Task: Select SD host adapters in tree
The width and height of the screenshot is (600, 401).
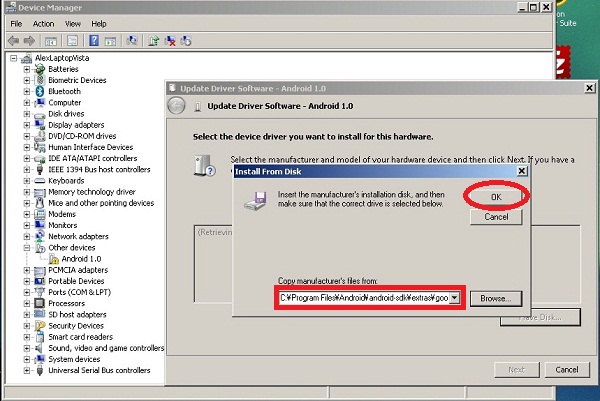Action: pyautogui.click(x=77, y=315)
